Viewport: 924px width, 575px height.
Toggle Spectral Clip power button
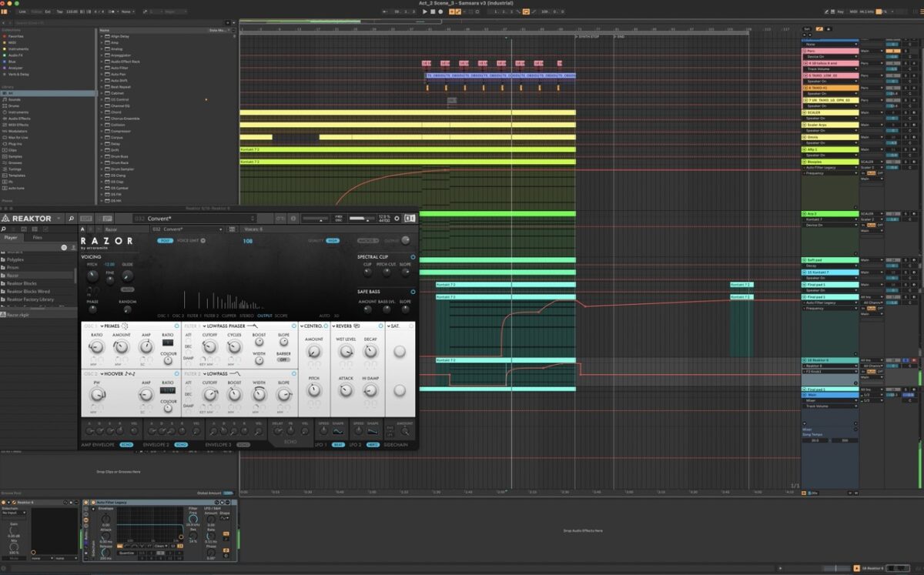coord(413,256)
